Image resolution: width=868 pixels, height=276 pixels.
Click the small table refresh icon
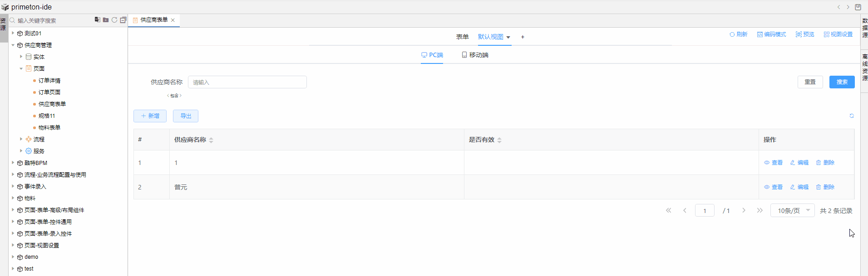pos(852,116)
